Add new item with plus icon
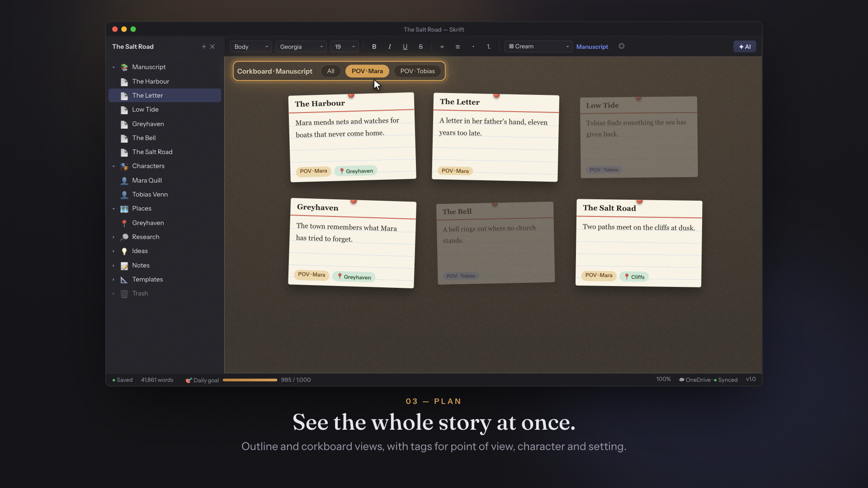Screen dimensions: 868x488 point(204,47)
